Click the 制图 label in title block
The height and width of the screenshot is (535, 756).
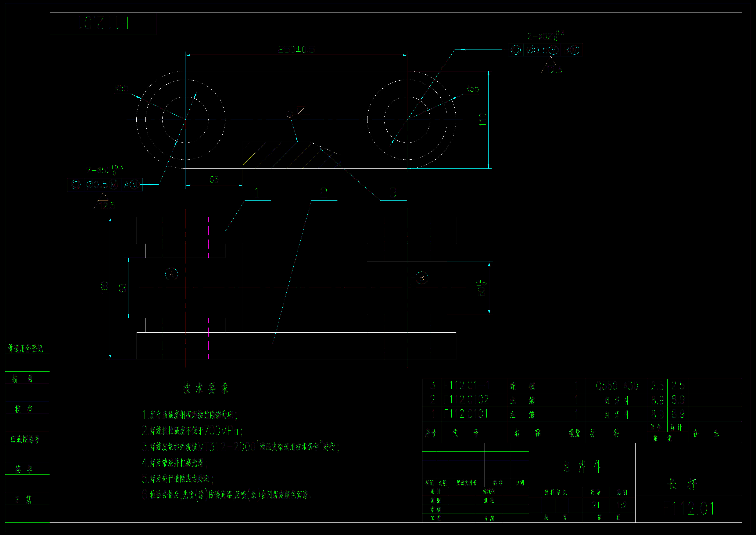point(436,500)
